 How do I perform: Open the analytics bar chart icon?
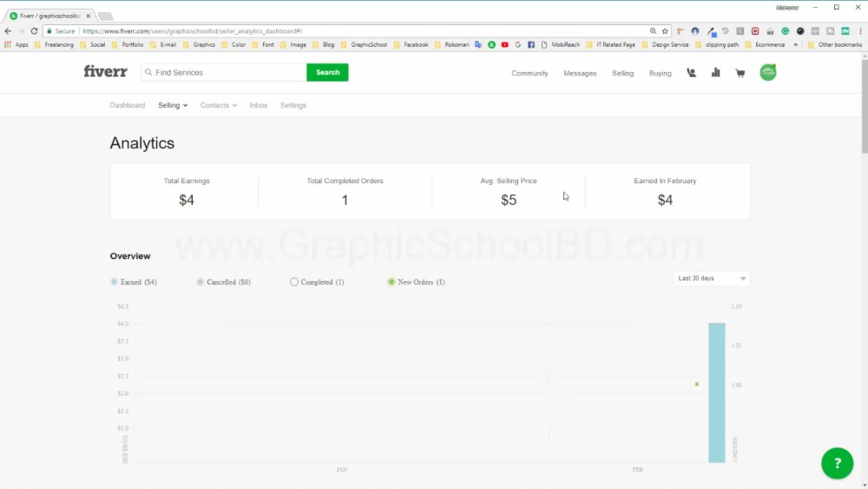click(716, 73)
